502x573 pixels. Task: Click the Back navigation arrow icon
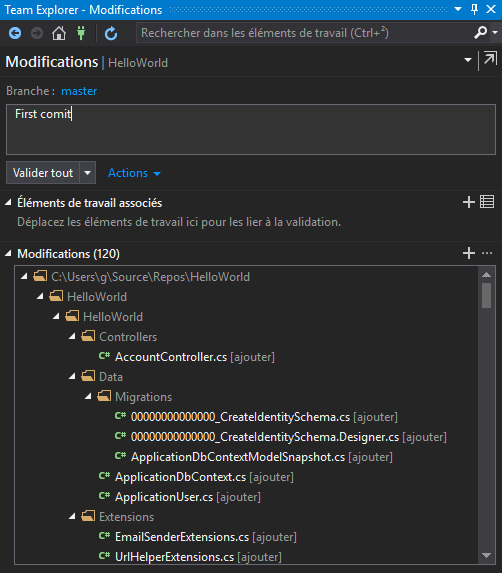(15, 33)
